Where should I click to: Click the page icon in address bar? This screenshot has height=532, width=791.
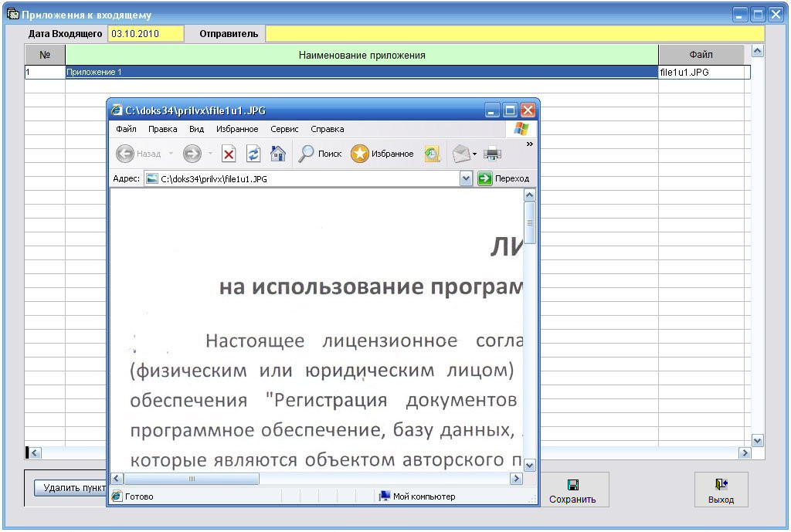tap(151, 178)
